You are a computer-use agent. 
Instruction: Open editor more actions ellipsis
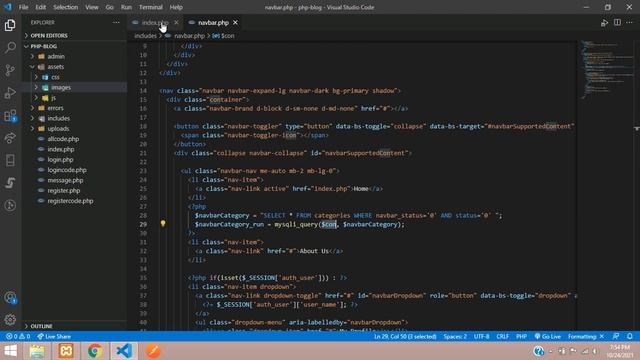coord(629,22)
